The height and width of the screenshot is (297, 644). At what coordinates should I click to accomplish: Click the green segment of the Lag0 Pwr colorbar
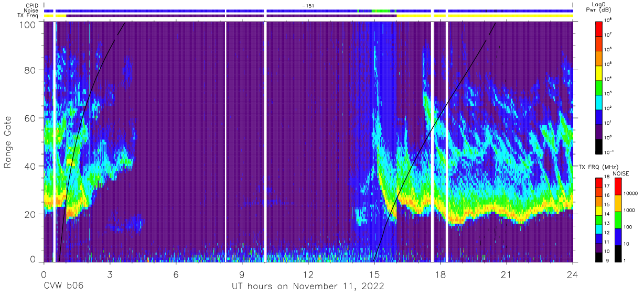(x=599, y=86)
